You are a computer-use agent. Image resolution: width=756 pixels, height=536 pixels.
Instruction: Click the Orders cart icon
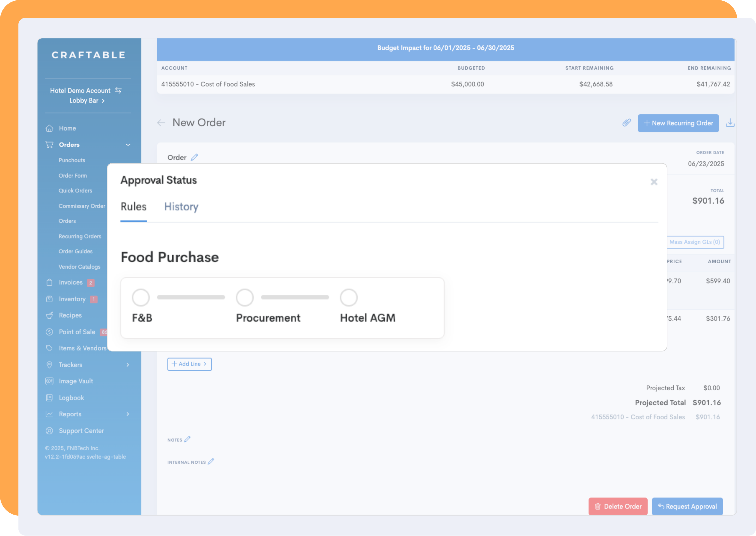(49, 145)
